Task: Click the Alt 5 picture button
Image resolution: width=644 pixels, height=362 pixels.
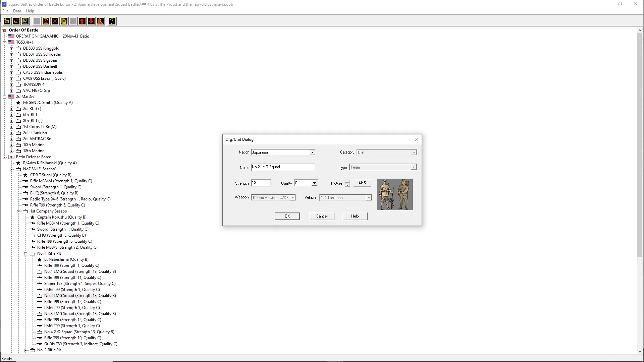Action: [x=362, y=183]
